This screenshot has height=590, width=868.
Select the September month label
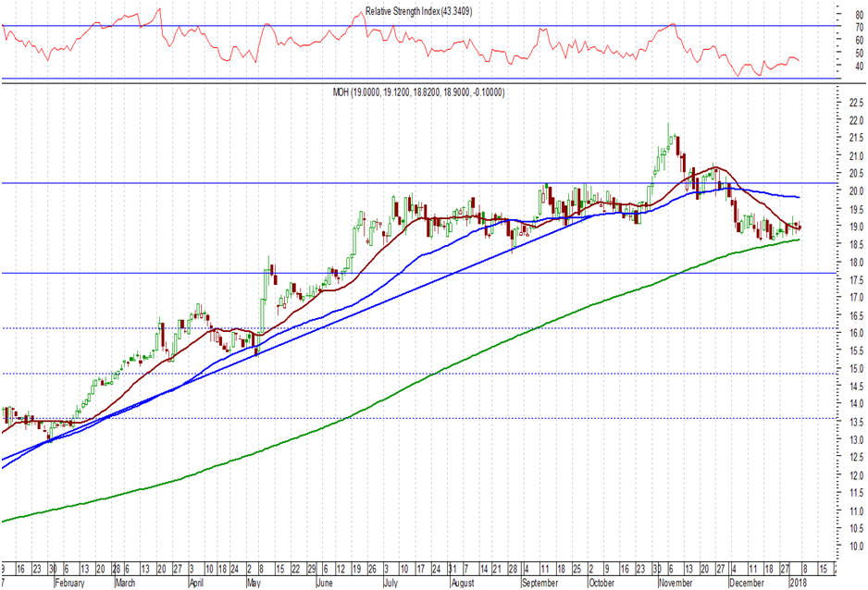coord(539,583)
